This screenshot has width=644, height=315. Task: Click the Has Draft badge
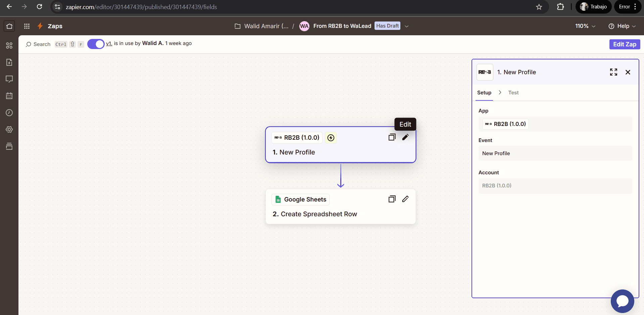coord(388,26)
